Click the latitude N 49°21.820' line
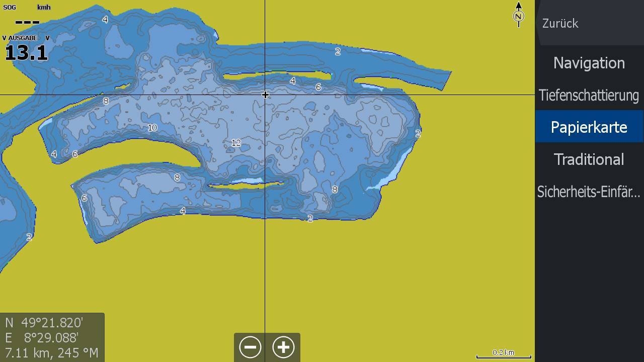This screenshot has width=644, height=362. click(x=44, y=323)
